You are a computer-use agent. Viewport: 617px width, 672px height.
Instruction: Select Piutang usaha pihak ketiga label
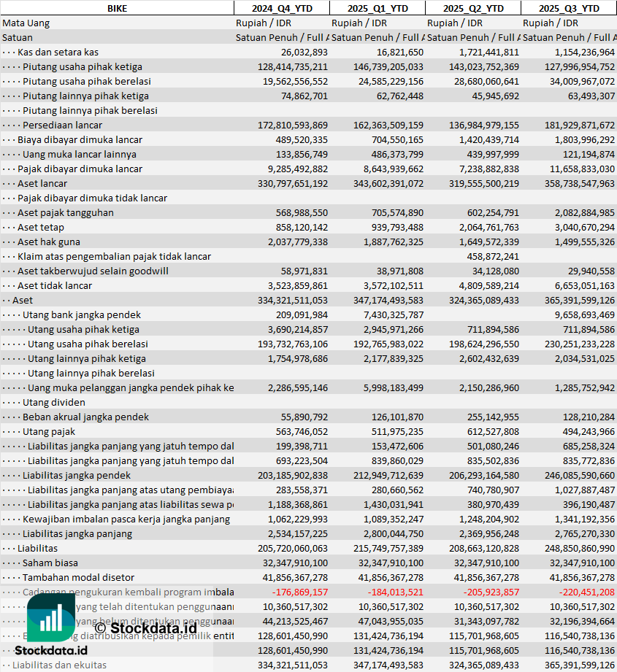click(x=83, y=67)
